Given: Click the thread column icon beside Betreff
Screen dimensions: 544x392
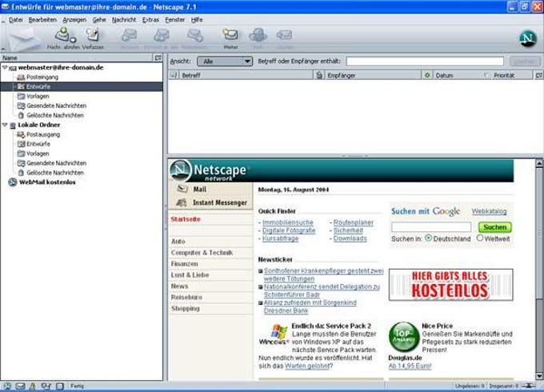Looking at the screenshot, I should click(174, 75).
